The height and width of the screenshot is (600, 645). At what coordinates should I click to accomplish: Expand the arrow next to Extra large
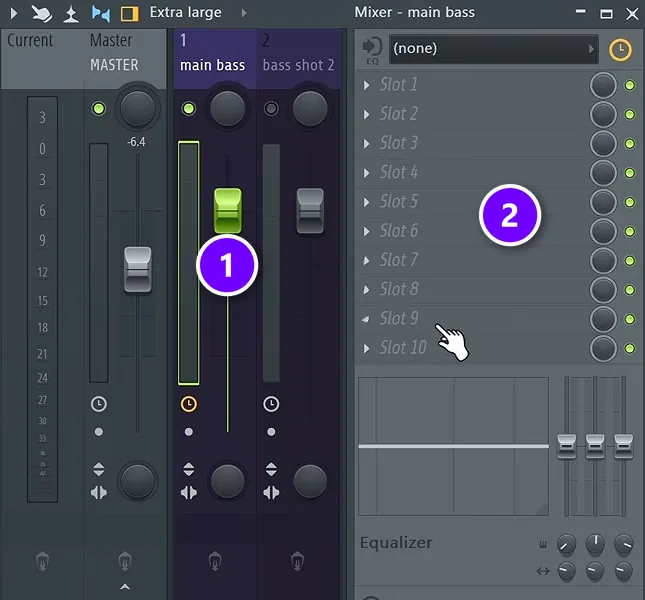(244, 13)
